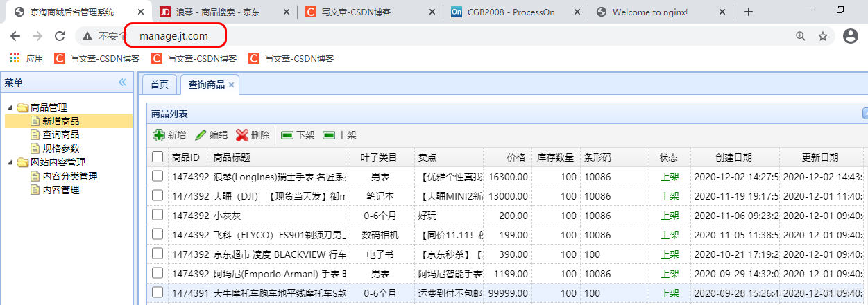This screenshot has width=868, height=305.
Task: Click the 运费到付不包邮 selling point cell
Action: (x=450, y=293)
